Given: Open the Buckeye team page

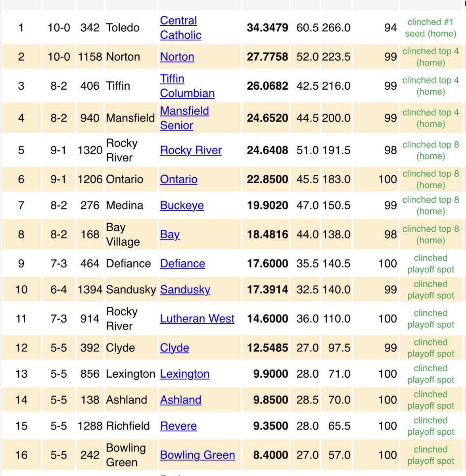Looking at the screenshot, I should [181, 205].
